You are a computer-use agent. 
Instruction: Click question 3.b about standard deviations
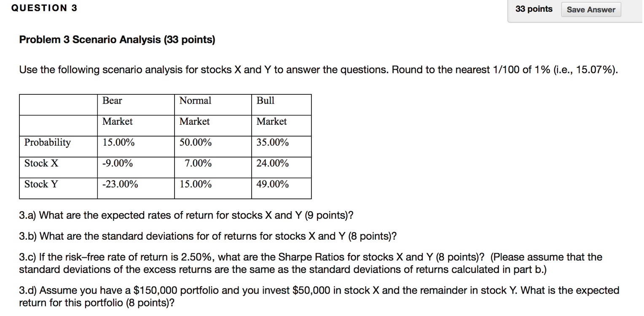(x=208, y=236)
